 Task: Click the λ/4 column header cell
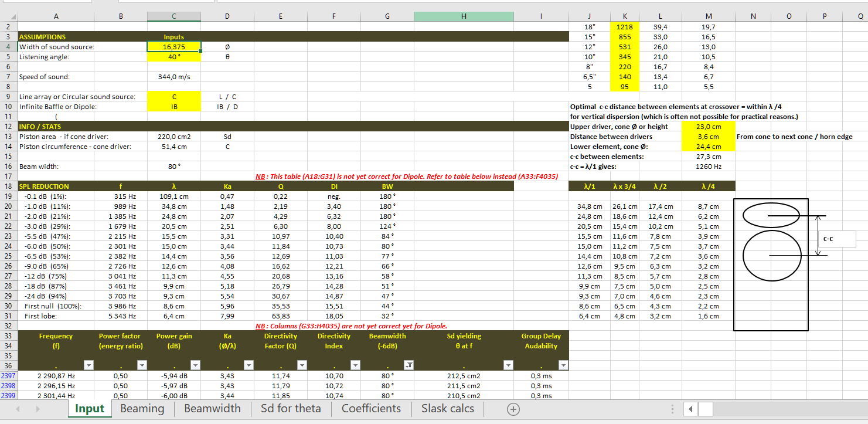[x=709, y=186]
